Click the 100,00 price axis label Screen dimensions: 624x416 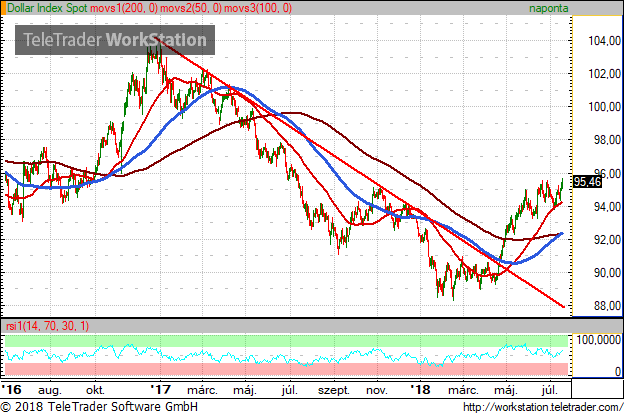point(604,107)
